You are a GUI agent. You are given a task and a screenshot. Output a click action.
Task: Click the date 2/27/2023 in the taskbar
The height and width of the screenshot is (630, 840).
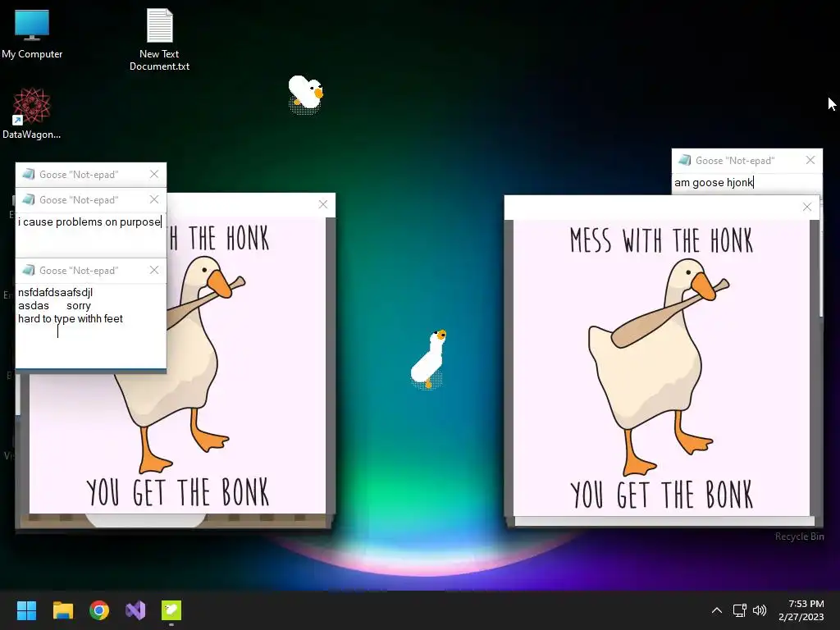point(801,617)
